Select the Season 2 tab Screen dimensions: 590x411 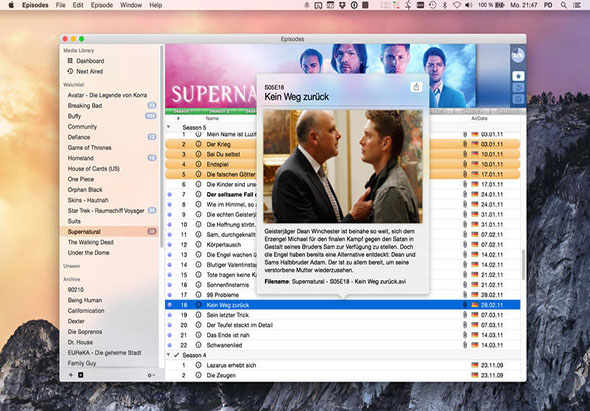point(219,111)
